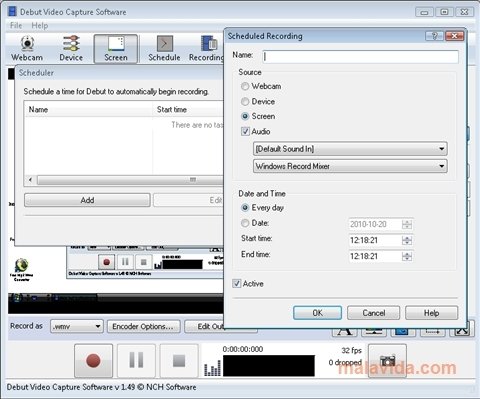Image resolution: width=480 pixels, height=399 pixels.
Task: Click the Start time column header
Action: 188,109
